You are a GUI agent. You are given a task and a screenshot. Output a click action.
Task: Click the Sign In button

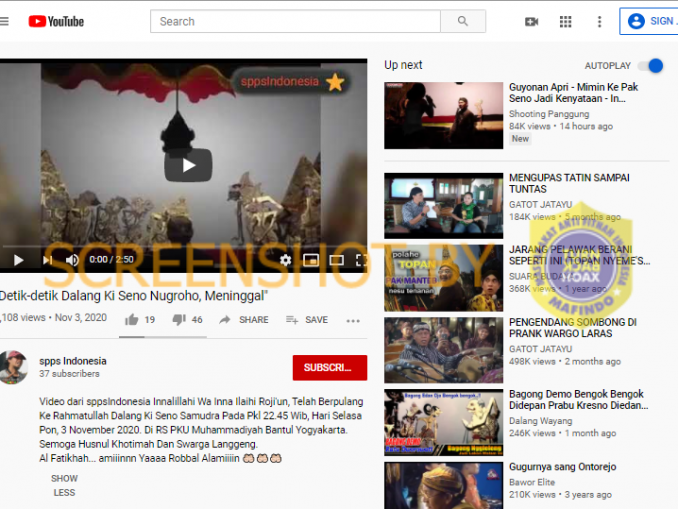point(649,21)
